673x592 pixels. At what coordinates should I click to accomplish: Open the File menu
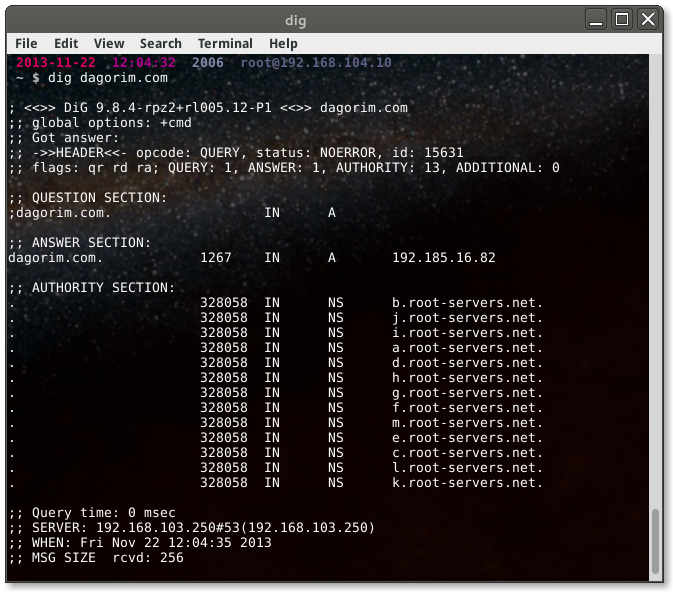click(x=26, y=43)
